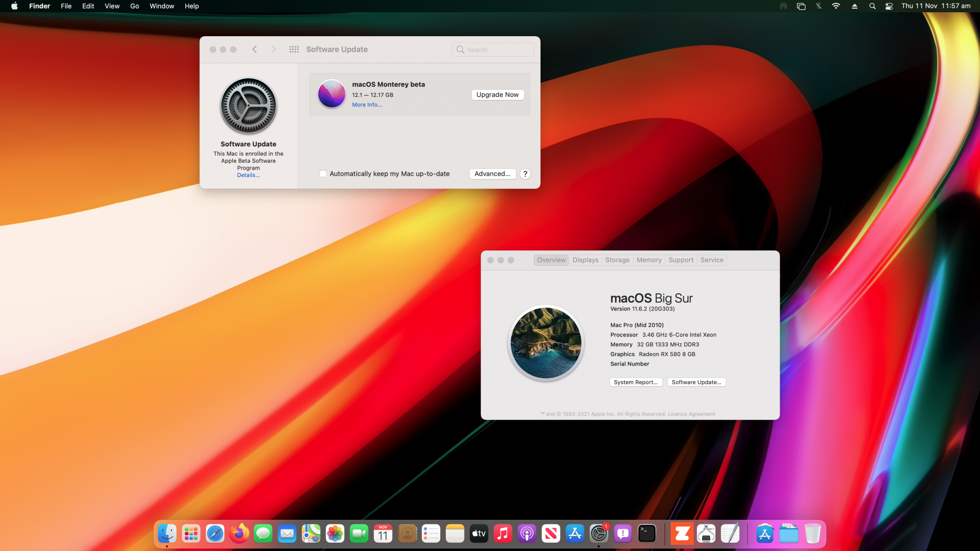Navigate back using the arrow button
980x551 pixels.
(254, 48)
